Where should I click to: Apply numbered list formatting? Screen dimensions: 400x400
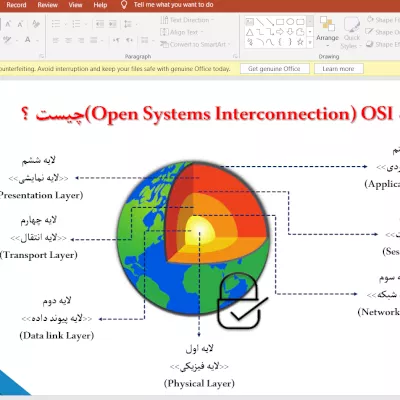point(76,24)
